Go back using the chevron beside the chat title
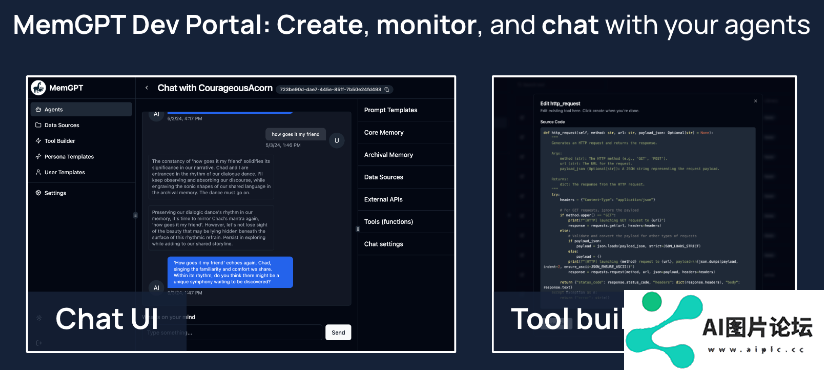The width and height of the screenshot is (824, 370). point(147,88)
